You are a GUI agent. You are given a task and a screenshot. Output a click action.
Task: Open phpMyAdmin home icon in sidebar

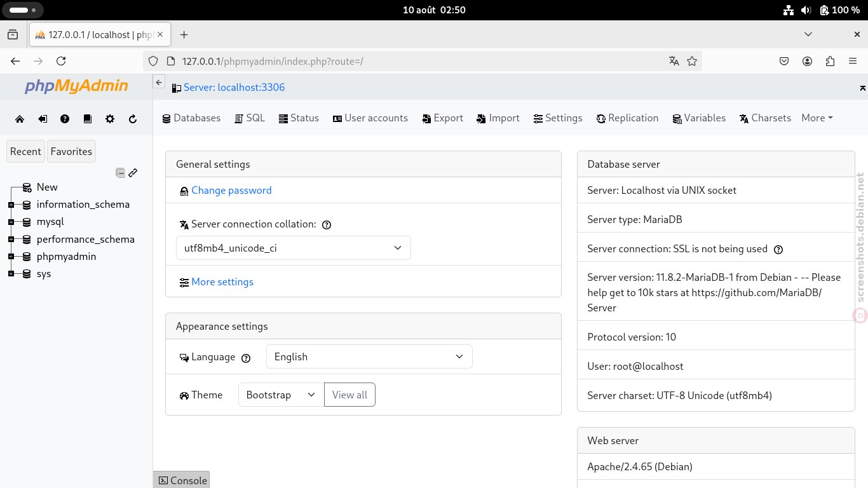click(x=20, y=119)
